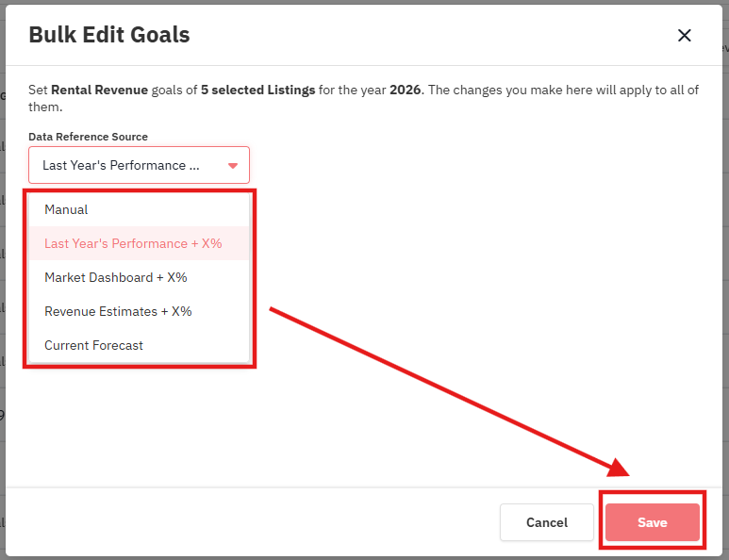Save the bulk goal changes

[x=653, y=522]
